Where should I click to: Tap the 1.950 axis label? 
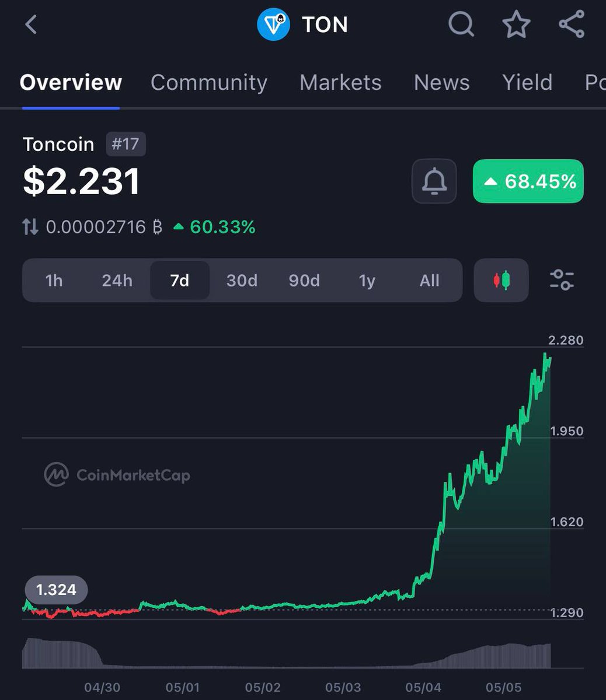tap(567, 431)
